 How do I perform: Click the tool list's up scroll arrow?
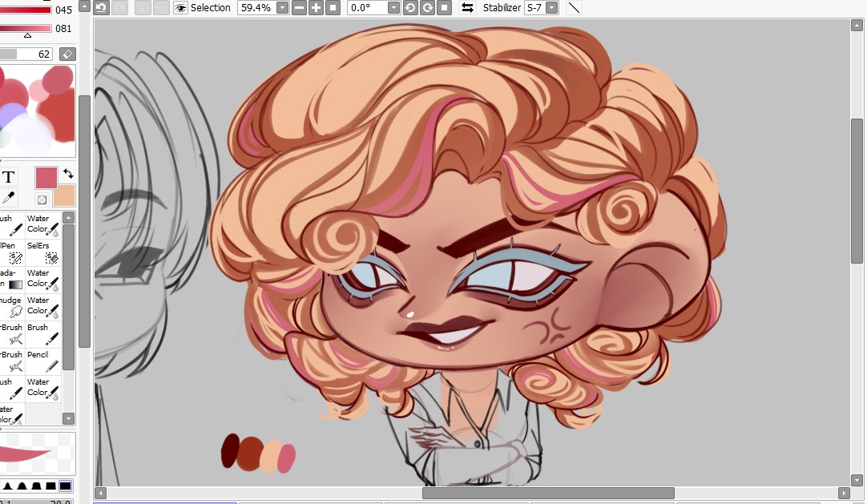pyautogui.click(x=69, y=218)
